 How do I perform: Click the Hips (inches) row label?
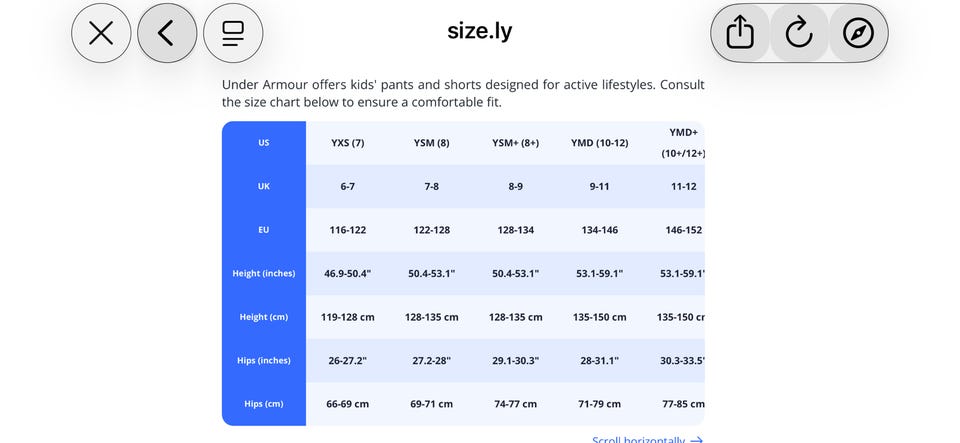click(x=264, y=360)
